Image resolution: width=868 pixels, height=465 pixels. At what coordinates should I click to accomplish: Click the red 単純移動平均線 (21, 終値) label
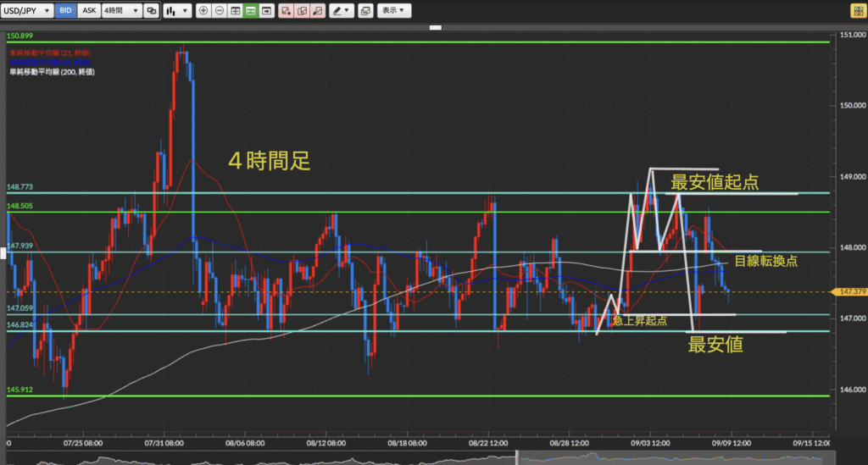50,53
